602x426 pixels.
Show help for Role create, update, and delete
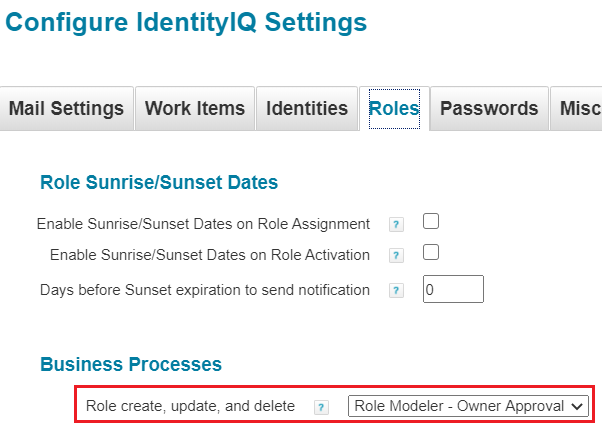(x=321, y=407)
